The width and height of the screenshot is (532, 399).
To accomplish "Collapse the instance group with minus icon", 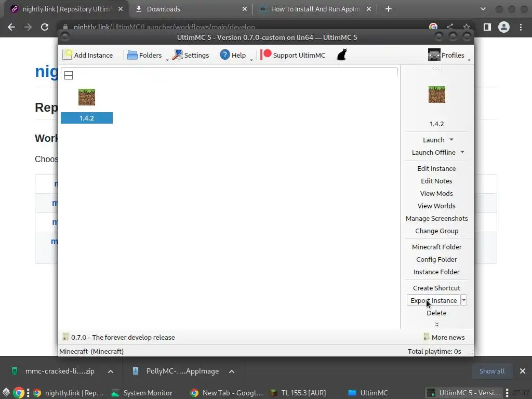I will click(x=69, y=75).
